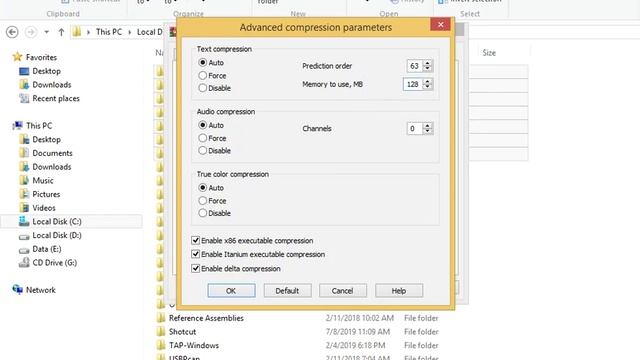Open Documents in navigation pane
Viewport: 640px width, 360px height.
coord(52,153)
